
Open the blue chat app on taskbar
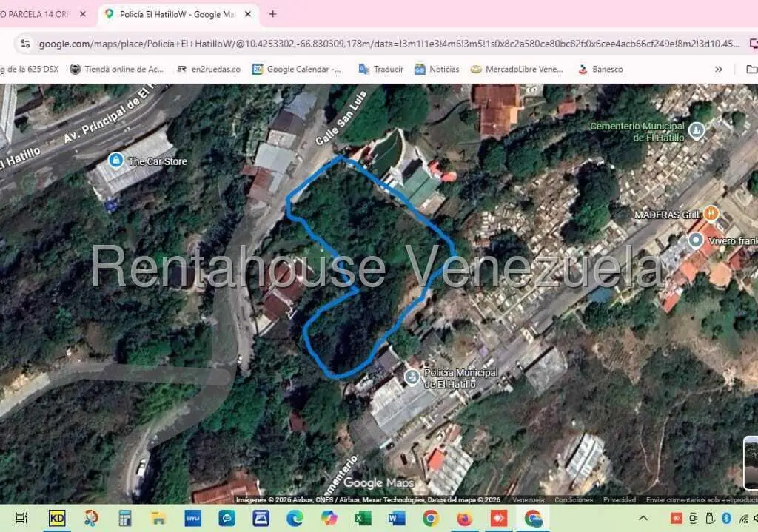[x=227, y=519]
